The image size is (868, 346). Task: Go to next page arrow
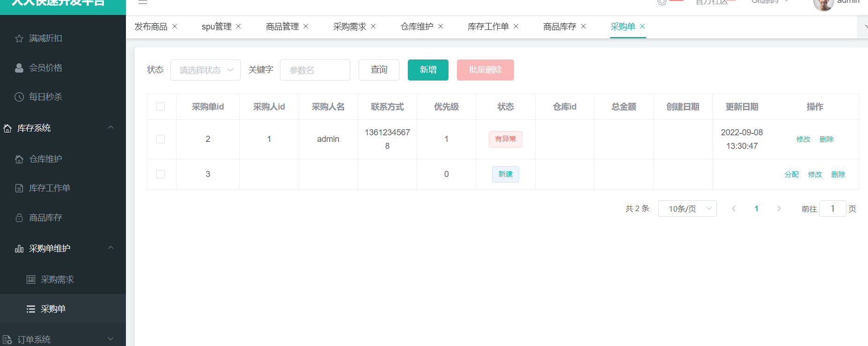click(779, 209)
